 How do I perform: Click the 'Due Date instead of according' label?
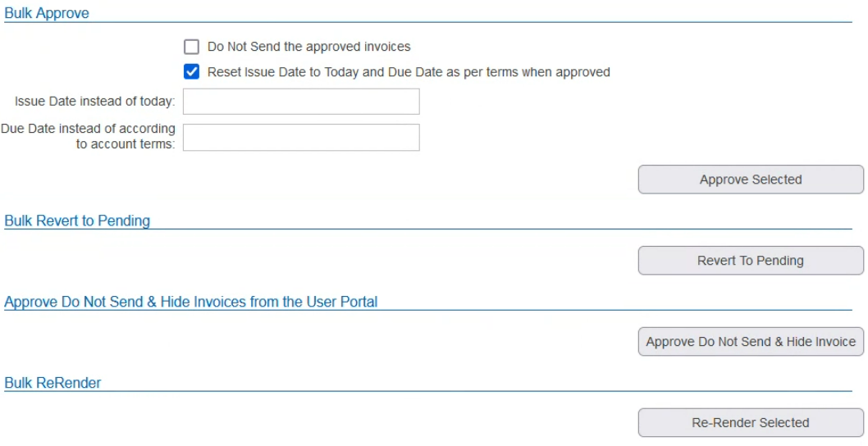point(88,129)
